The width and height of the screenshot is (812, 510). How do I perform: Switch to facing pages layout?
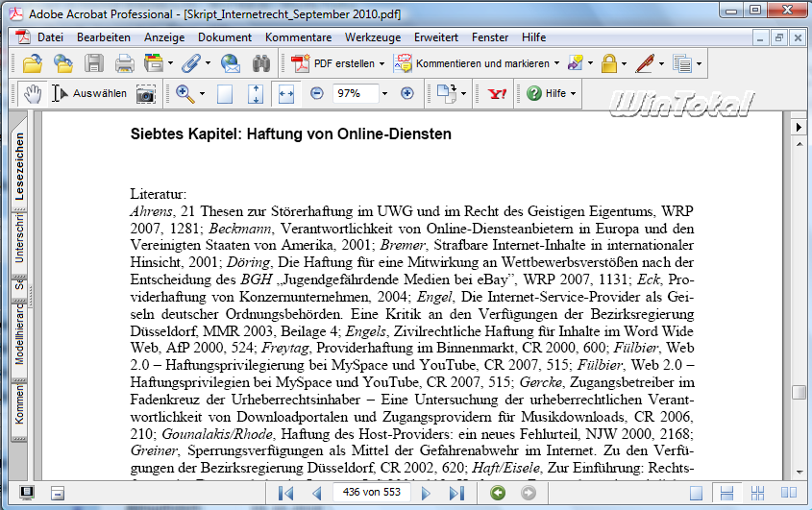coord(789,494)
